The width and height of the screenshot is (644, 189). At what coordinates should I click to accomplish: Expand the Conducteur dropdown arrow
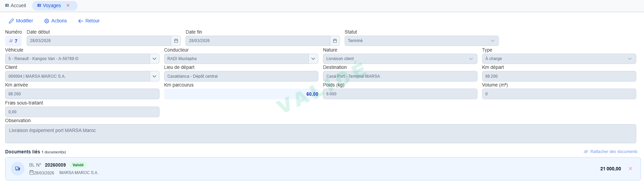click(313, 59)
